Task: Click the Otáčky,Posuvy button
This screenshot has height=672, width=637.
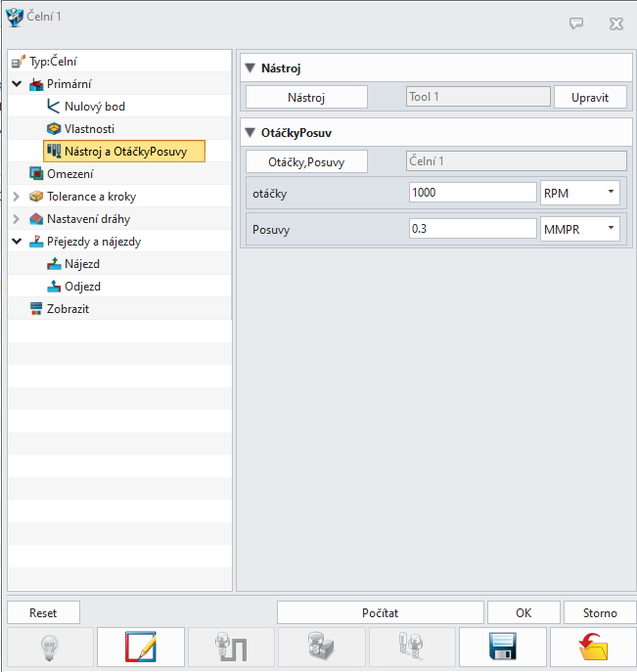Action: 306,162
